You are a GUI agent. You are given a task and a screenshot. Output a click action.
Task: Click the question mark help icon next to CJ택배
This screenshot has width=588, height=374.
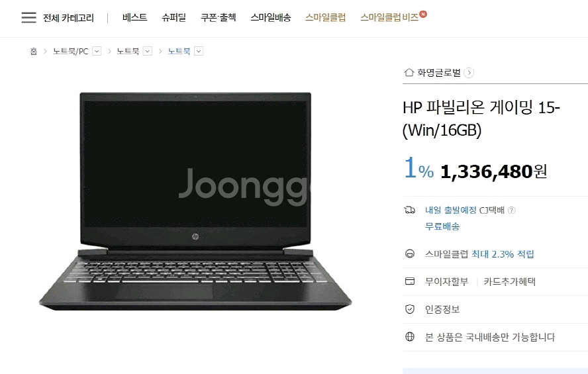511,210
